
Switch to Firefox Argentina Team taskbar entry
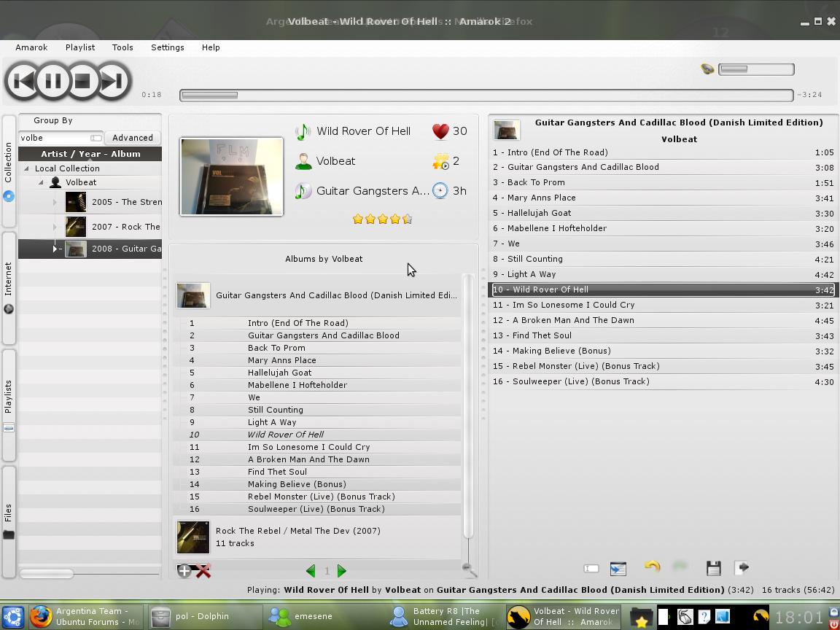[86, 617]
